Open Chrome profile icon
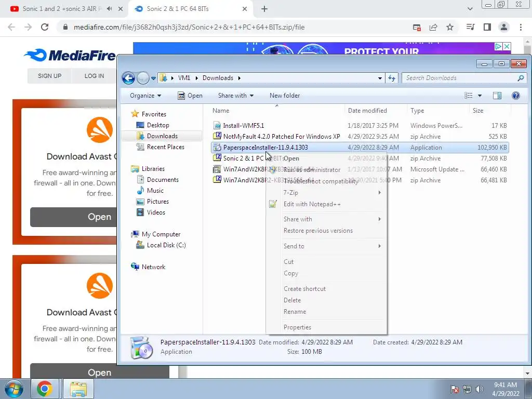532x399 pixels. click(x=504, y=27)
